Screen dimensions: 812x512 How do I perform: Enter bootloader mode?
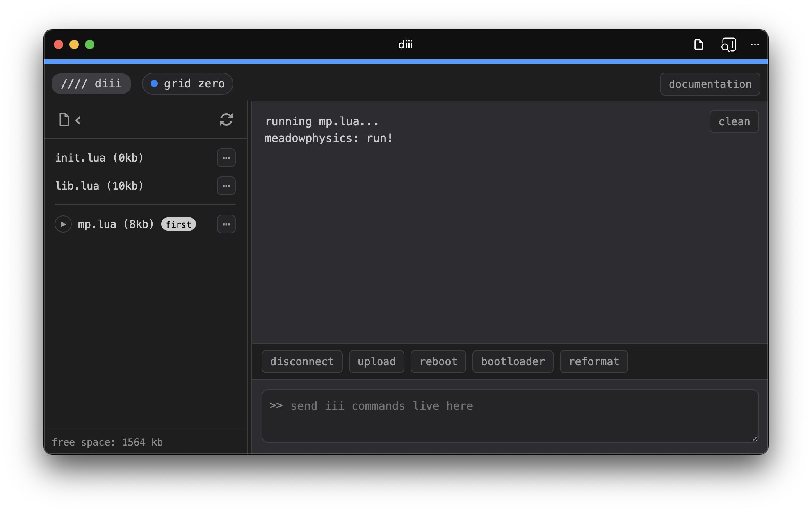coord(513,361)
